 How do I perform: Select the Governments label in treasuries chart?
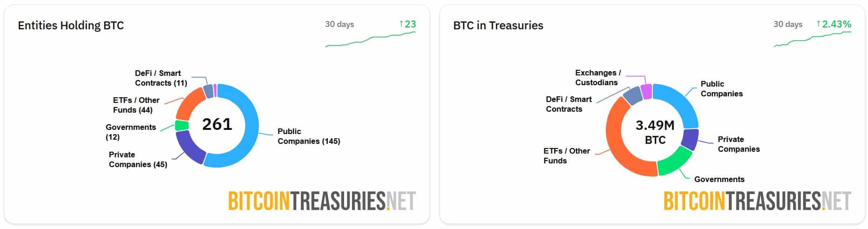[719, 179]
